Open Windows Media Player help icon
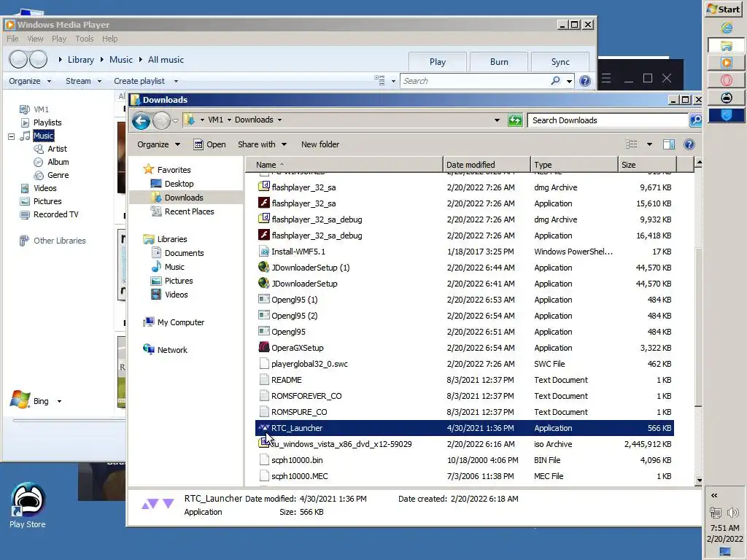The height and width of the screenshot is (560, 747). click(585, 81)
